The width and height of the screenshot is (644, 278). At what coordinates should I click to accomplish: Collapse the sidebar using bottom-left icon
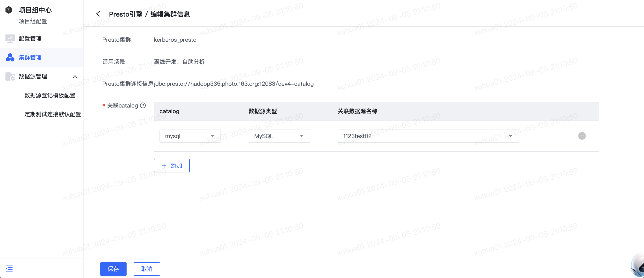(9, 269)
